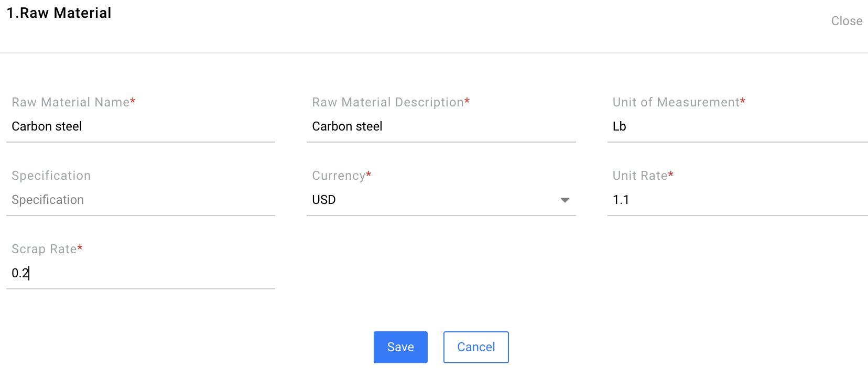Click the red asterisk beside Unit of Measurement

[x=743, y=101]
